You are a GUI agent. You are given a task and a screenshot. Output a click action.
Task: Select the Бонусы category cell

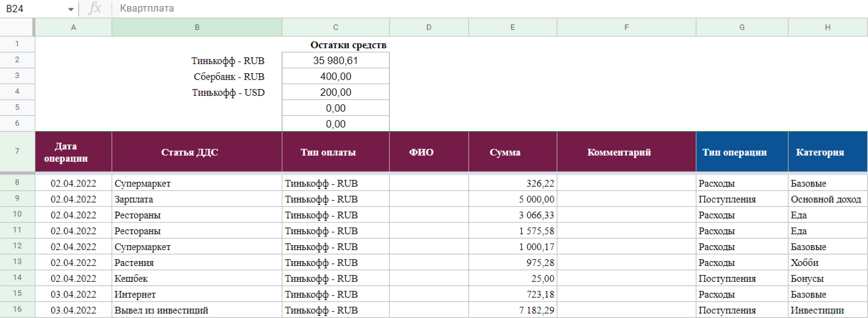(x=827, y=278)
